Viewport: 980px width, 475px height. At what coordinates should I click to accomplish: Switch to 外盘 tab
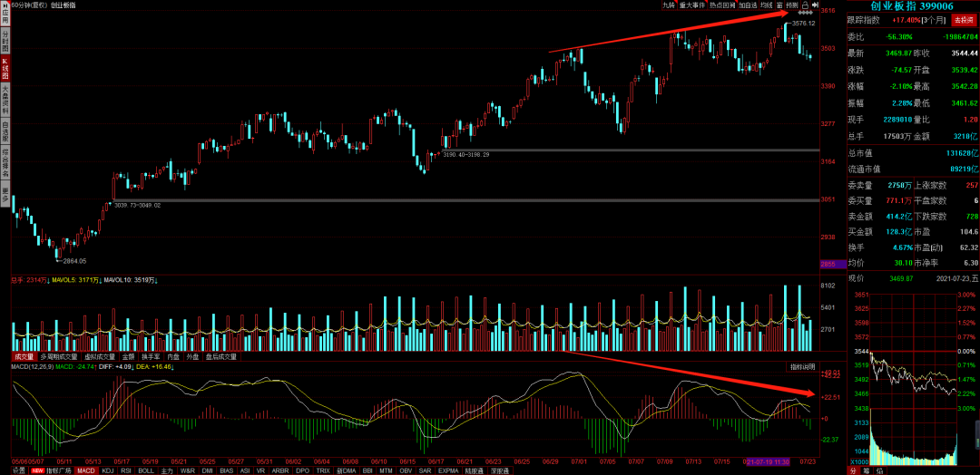pyautogui.click(x=192, y=357)
